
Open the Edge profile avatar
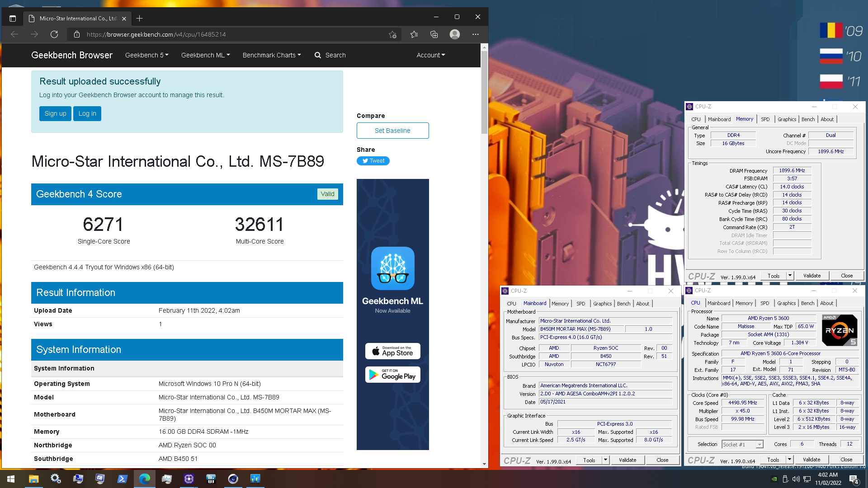[455, 34]
